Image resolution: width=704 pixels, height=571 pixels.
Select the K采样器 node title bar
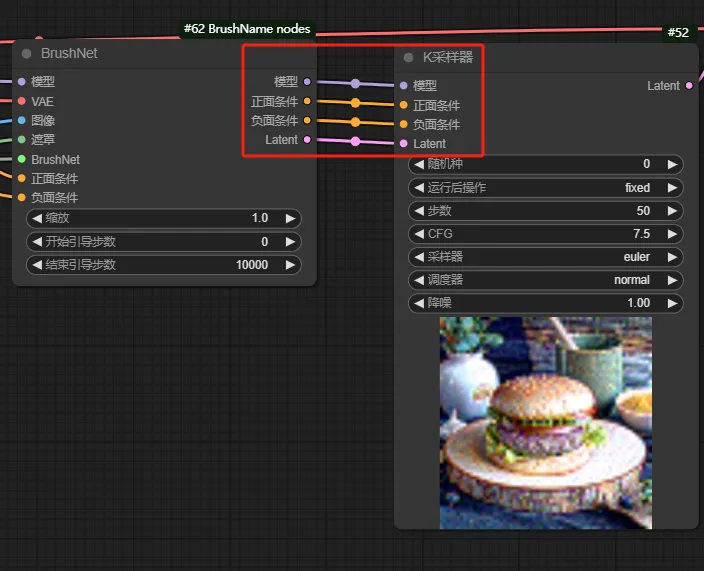coord(546,57)
